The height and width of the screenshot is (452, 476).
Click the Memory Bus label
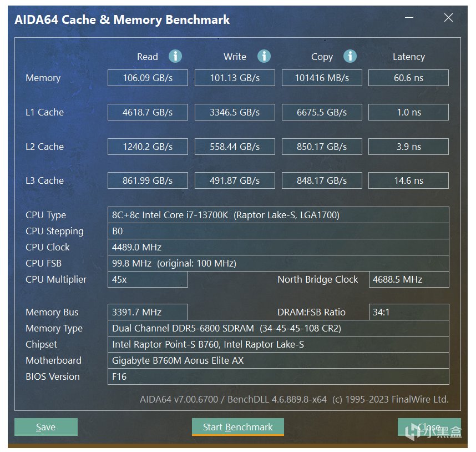point(52,312)
